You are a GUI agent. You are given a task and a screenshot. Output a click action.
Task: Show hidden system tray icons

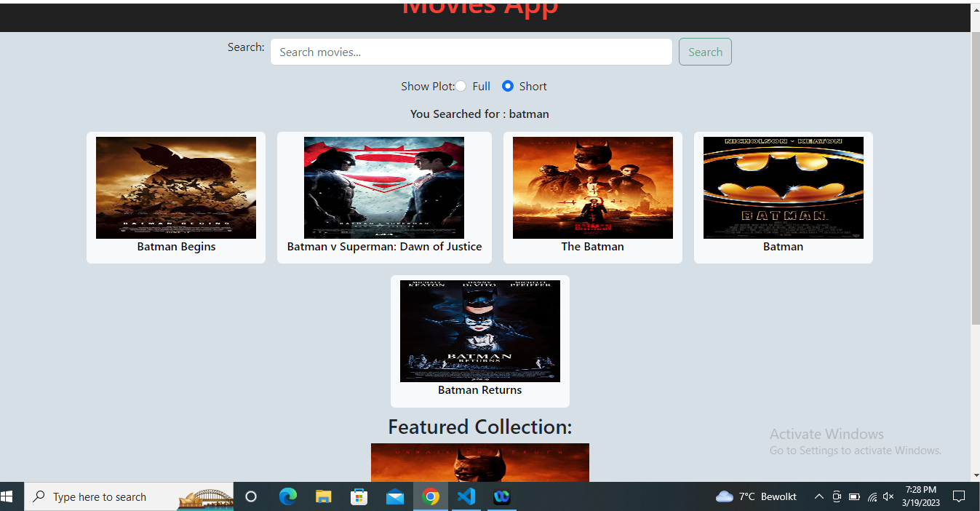click(818, 496)
